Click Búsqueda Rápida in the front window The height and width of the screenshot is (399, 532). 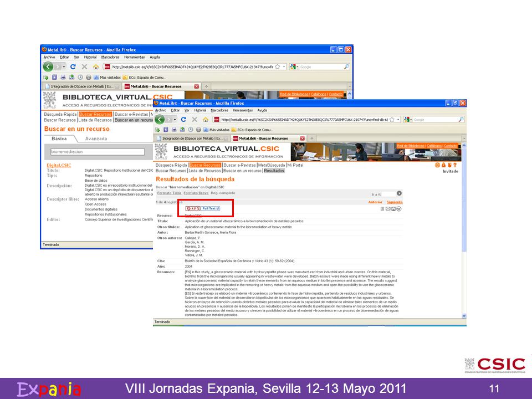171,165
